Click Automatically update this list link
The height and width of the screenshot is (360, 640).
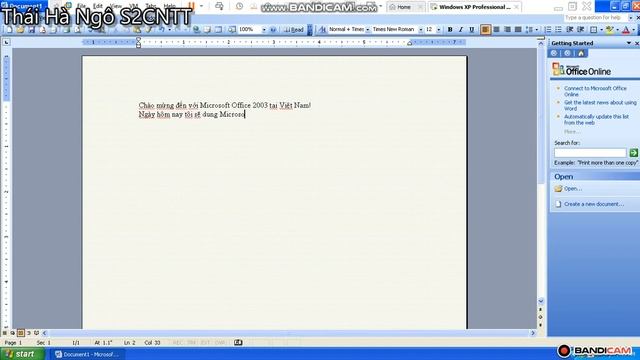(x=596, y=119)
